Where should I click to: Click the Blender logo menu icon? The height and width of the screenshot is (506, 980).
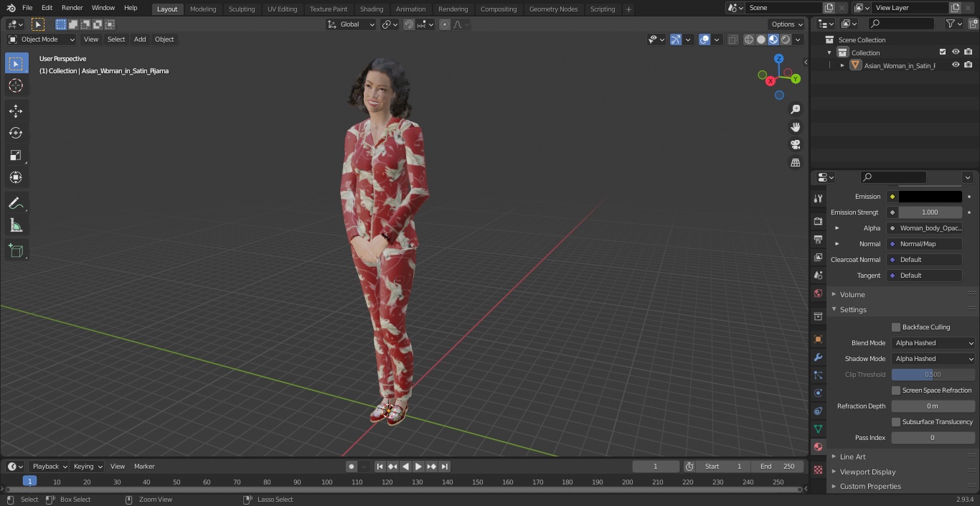11,8
